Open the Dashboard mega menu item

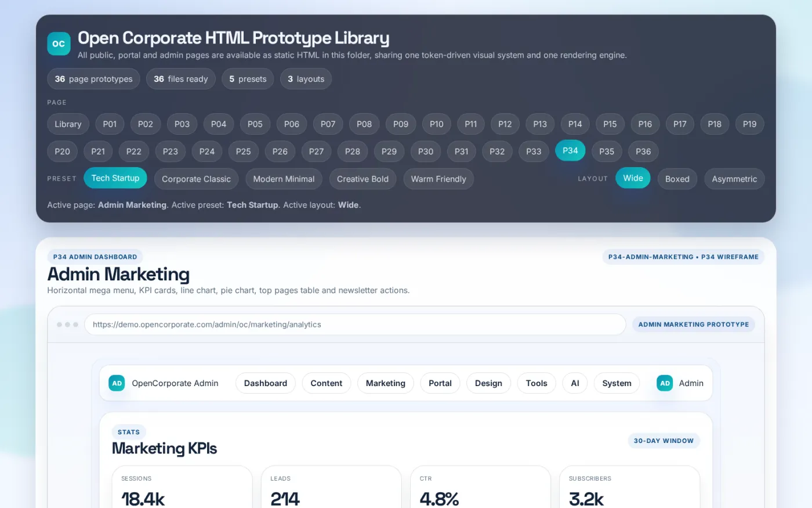pos(266,383)
